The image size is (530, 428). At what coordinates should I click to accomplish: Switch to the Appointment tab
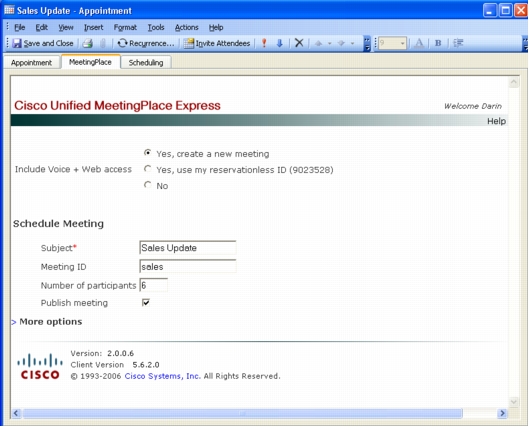(31, 63)
